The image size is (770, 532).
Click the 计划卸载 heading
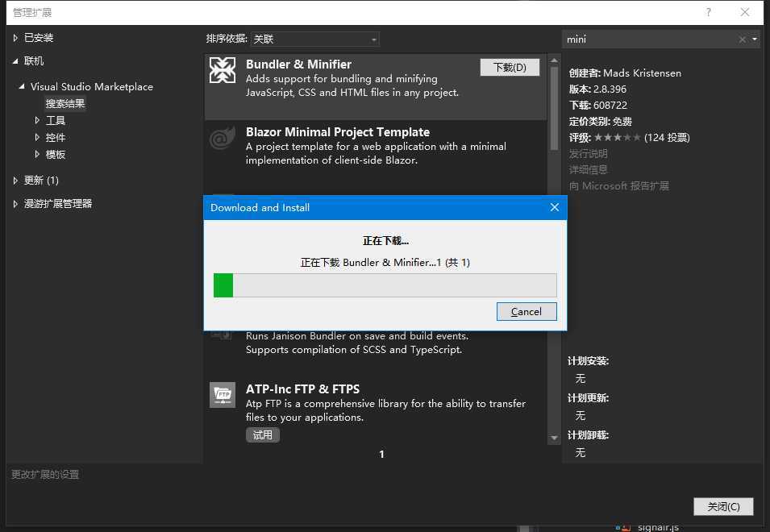point(589,434)
